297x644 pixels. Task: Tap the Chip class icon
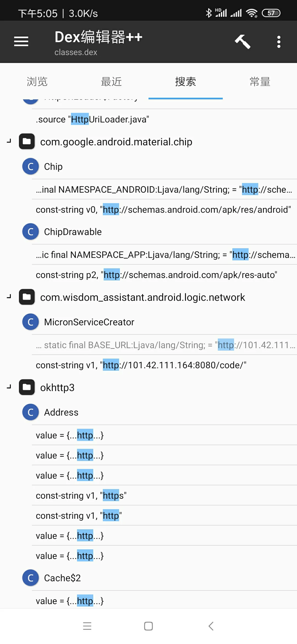point(31,167)
